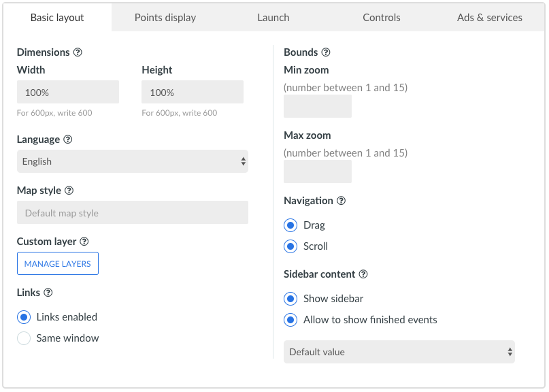Open the Custom layer help tooltip
Screen dimensions: 549x392
(84, 242)
